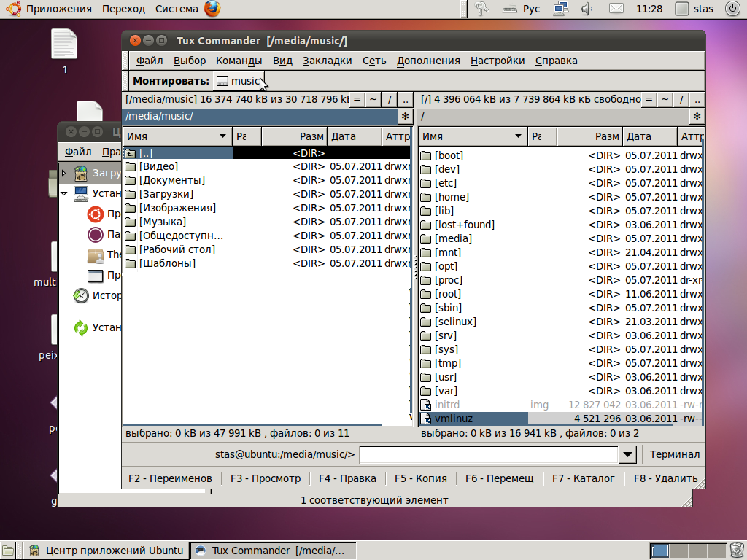This screenshot has height=560, width=747.
Task: Open the Файл menu in Tux Commander
Action: (150, 61)
